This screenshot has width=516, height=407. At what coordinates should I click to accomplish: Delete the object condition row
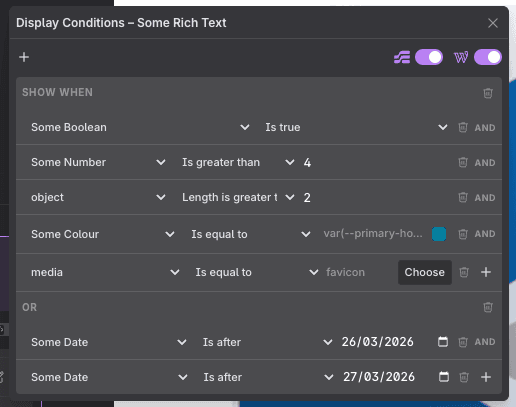click(463, 197)
